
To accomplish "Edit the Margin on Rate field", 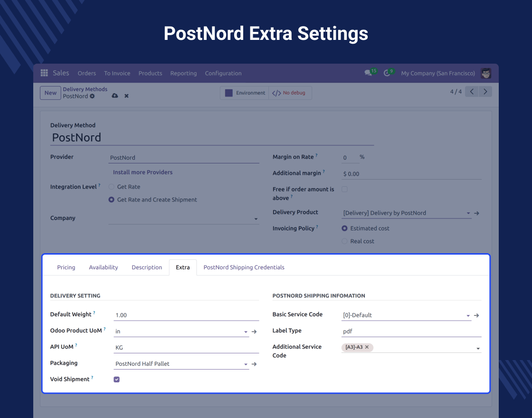I will pos(350,157).
